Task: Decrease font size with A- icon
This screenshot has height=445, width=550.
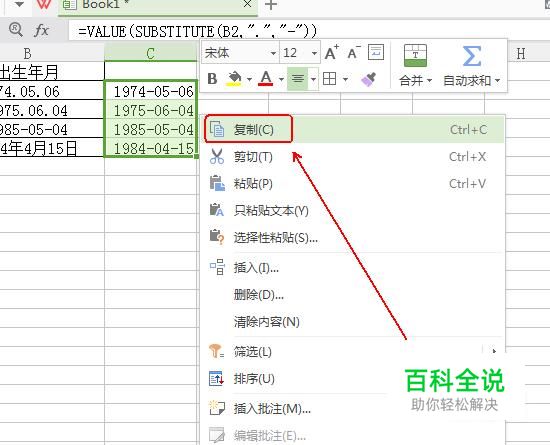Action: (x=354, y=53)
